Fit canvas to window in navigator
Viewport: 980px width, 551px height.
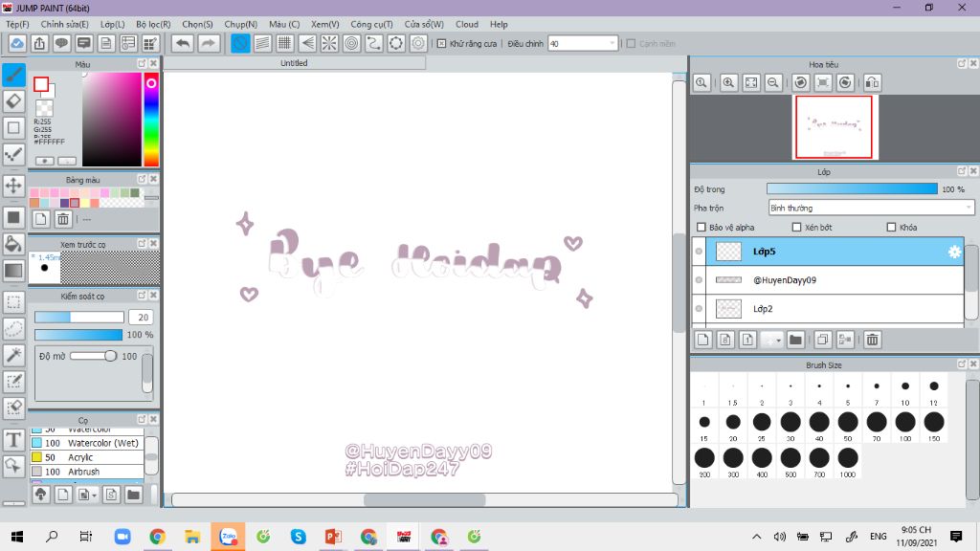pos(751,82)
